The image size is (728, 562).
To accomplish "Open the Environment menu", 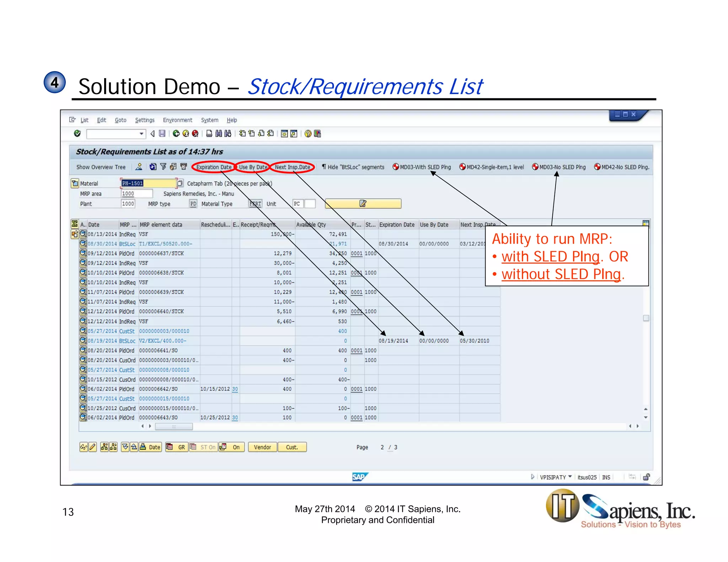I will click(177, 120).
